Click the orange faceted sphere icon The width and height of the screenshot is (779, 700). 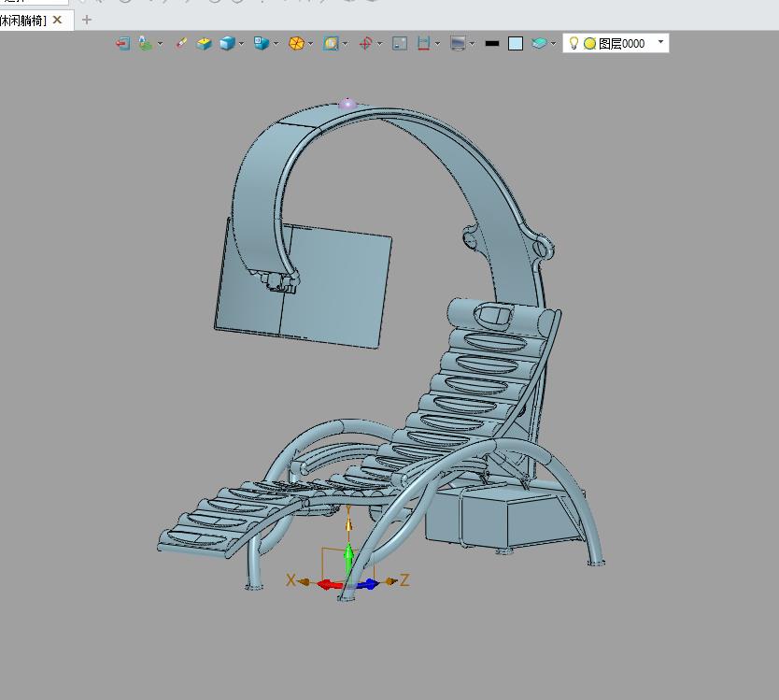click(x=296, y=44)
